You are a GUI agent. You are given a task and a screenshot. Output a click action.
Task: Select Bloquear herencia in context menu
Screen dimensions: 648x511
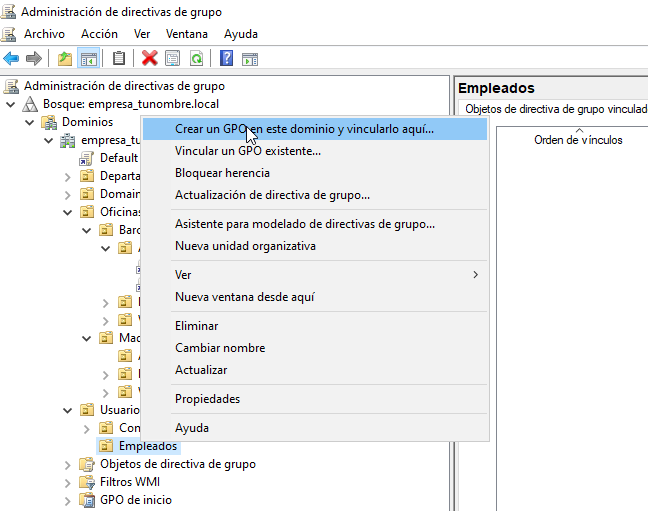click(315, 173)
